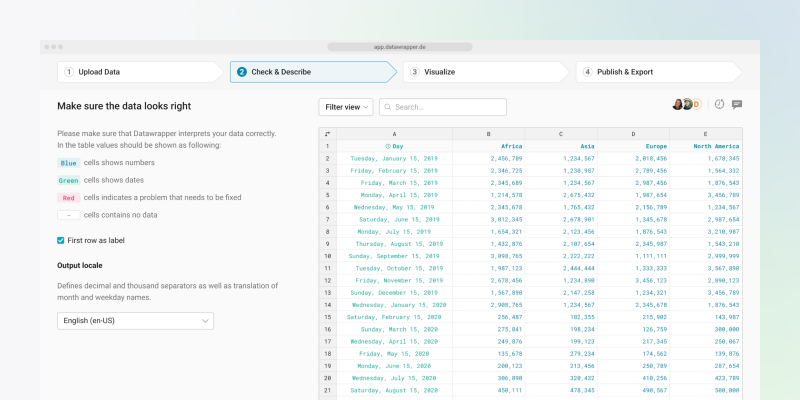Click Asia value 2,222,222
The width and height of the screenshot is (800, 400).
(x=561, y=256)
